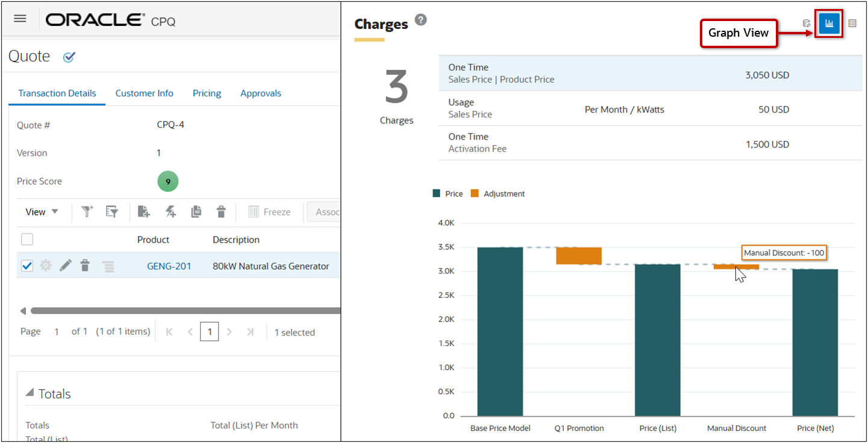Viewport: 868px width, 443px height.
Task: Open the View dropdown menu
Action: tap(42, 212)
